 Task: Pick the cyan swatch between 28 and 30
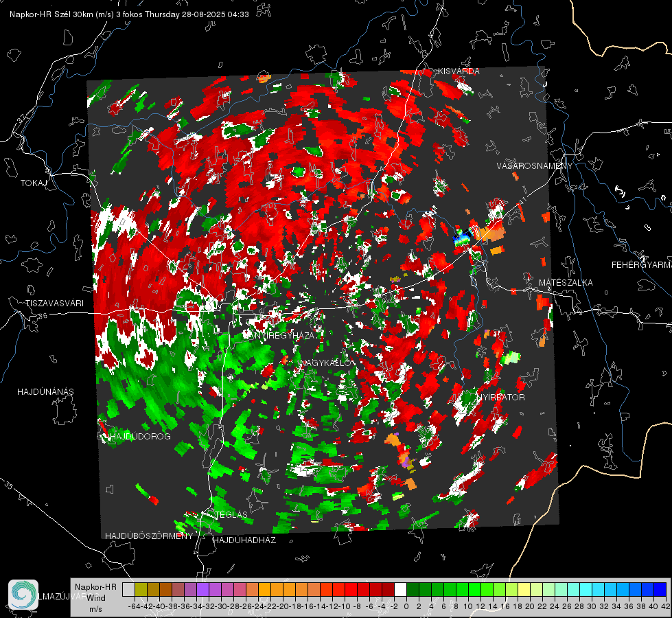tap(586, 589)
